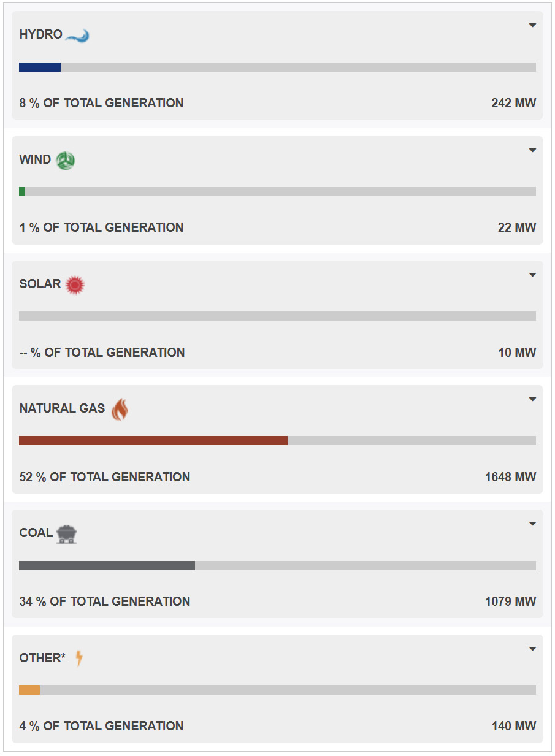Click the Coal mine cart icon
Image resolution: width=555 pixels, height=756 pixels.
click(67, 534)
